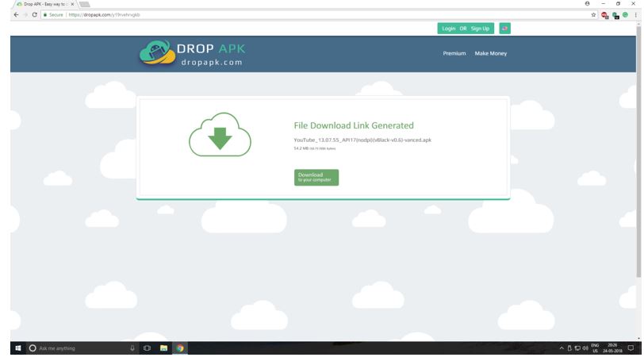Click the ENG US language indicator
644x361 pixels.
point(595,348)
